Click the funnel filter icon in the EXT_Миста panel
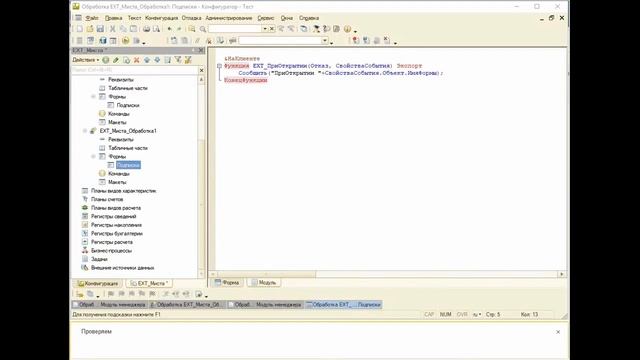This screenshot has width=640, height=360. (x=178, y=60)
